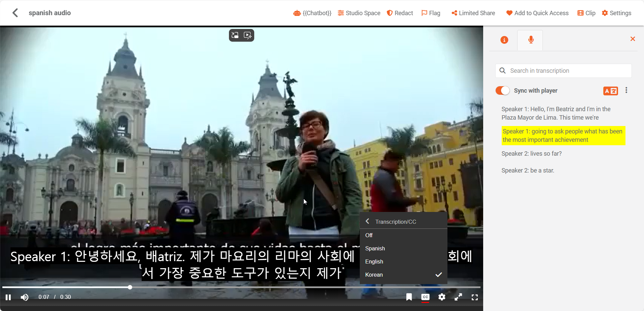Viewport: 644px width, 311px height.
Task: Go back from Transcription/CC submenu
Action: (368, 221)
